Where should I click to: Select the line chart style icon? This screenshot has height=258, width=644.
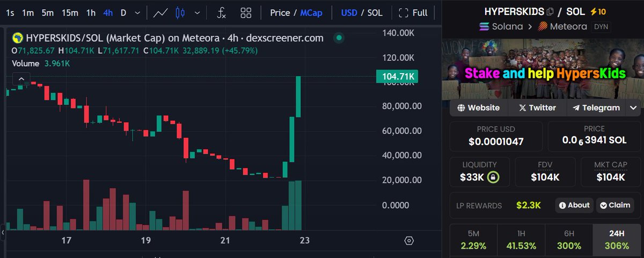160,12
